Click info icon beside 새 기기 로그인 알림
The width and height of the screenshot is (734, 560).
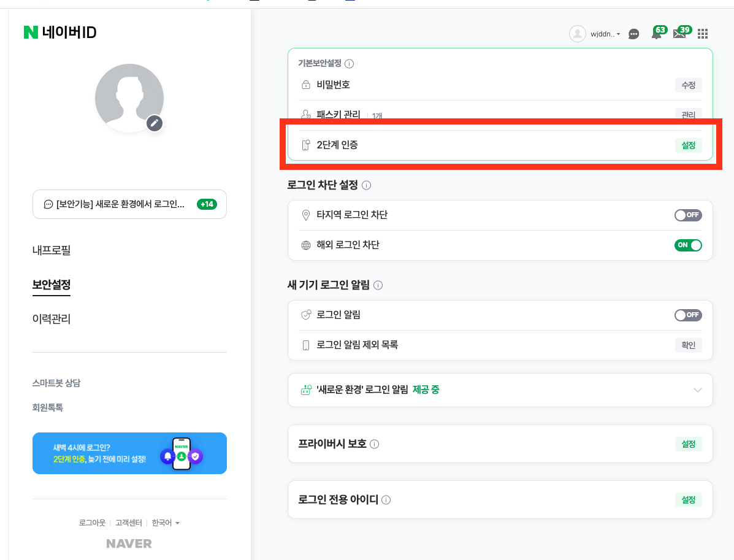(x=378, y=285)
